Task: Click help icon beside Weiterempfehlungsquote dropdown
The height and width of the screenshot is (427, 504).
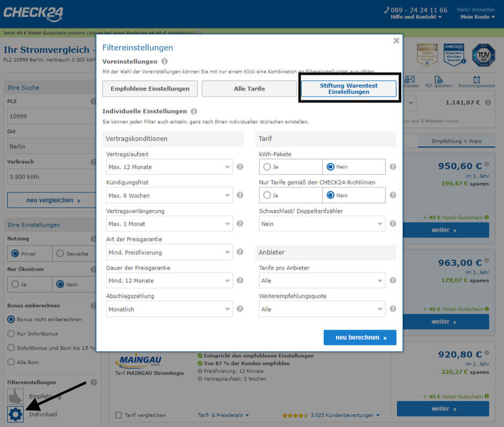Action: tap(392, 309)
